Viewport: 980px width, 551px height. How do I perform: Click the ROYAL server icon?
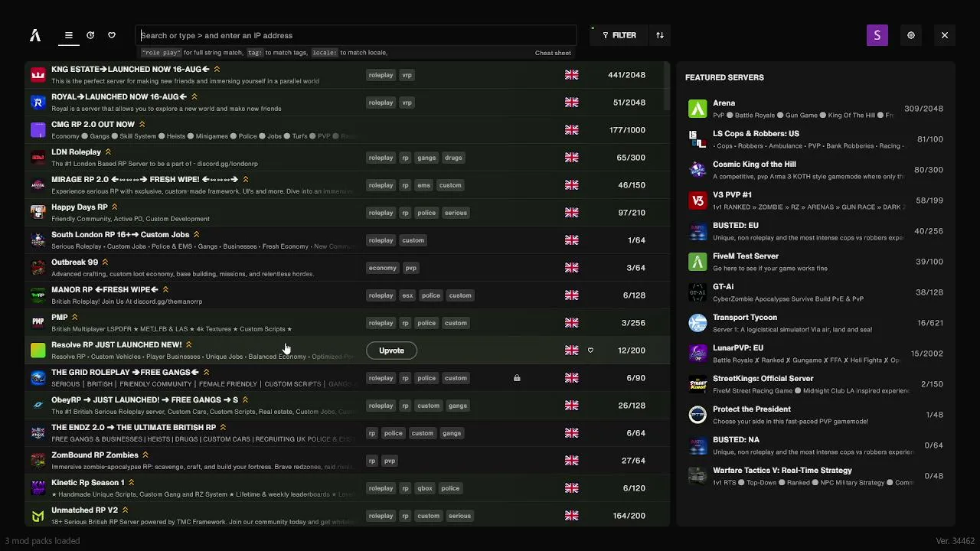coord(38,103)
